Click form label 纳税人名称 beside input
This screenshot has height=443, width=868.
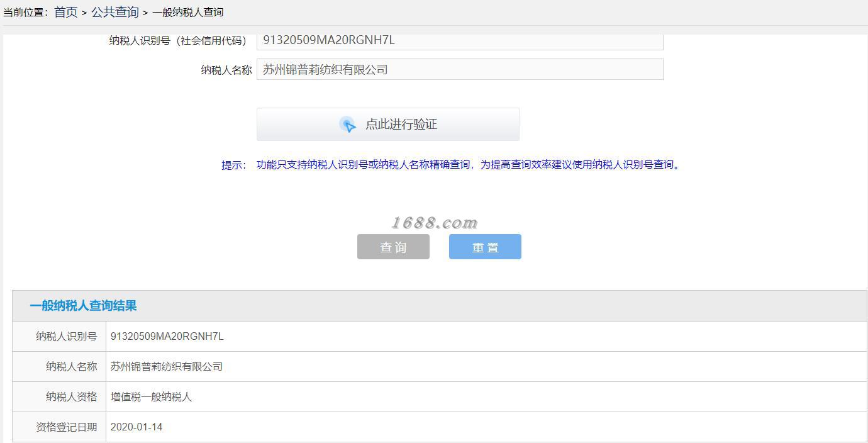point(226,70)
